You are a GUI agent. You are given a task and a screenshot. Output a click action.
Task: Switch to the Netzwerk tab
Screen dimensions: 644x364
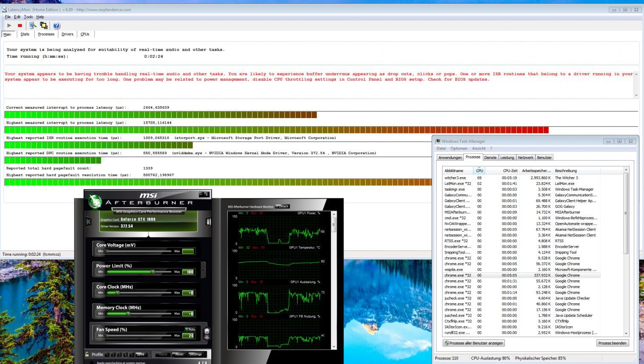pyautogui.click(x=525, y=158)
